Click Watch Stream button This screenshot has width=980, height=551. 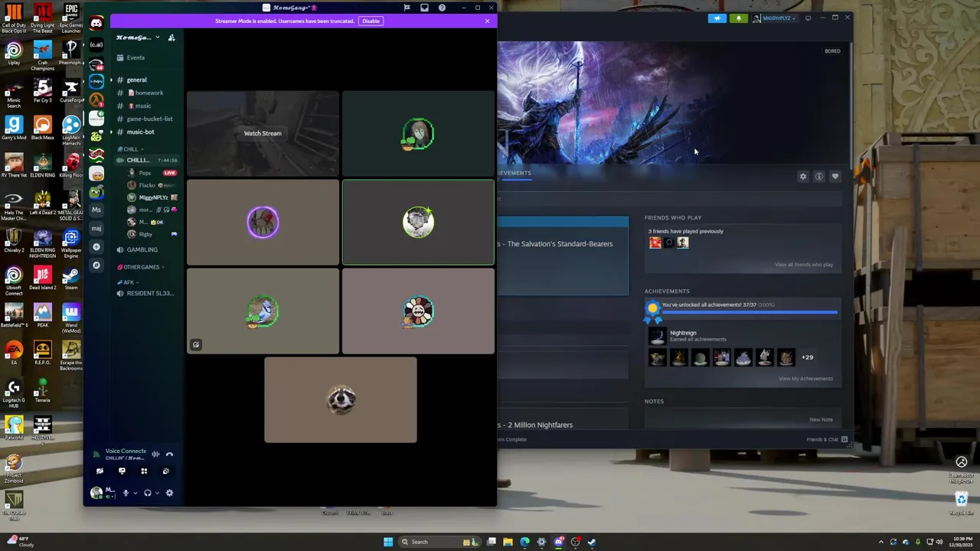tap(263, 133)
